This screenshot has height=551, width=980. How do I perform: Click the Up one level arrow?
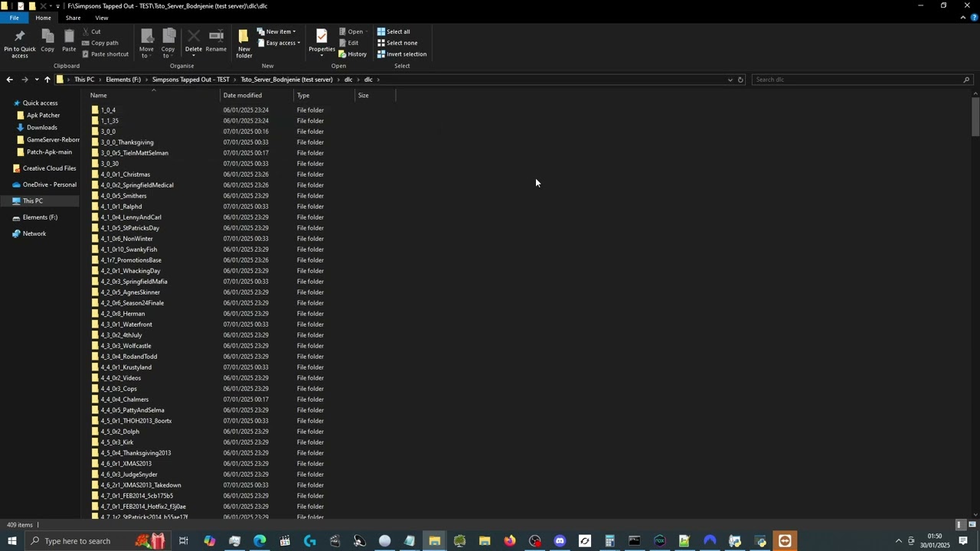47,80
